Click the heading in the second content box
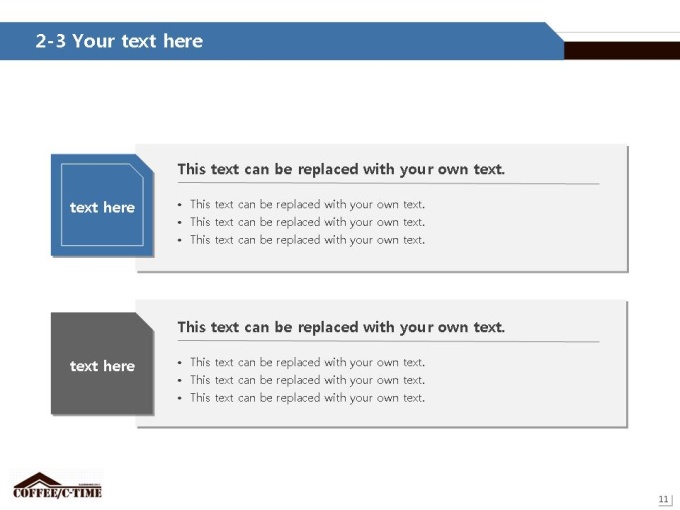 point(341,327)
